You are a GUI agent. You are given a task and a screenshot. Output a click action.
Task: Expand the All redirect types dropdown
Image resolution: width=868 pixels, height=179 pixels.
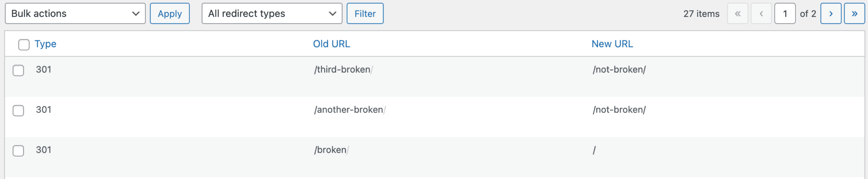pyautogui.click(x=272, y=14)
